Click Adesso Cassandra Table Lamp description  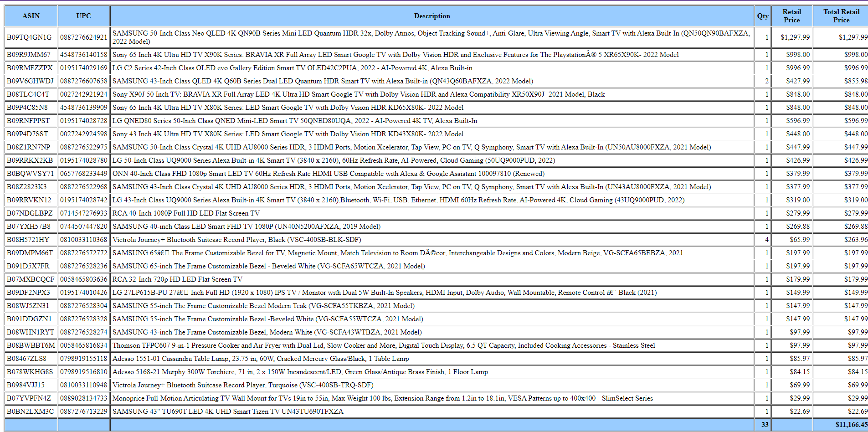[432, 359]
